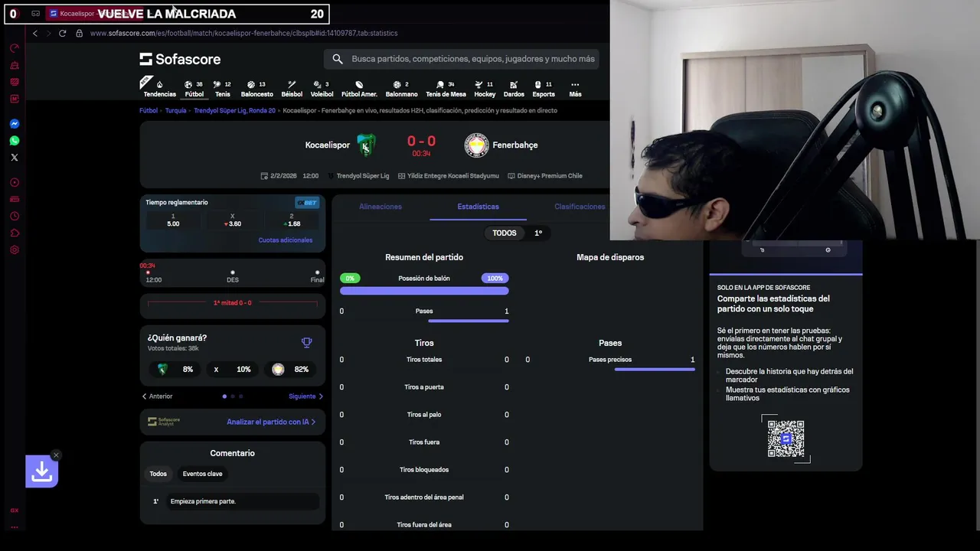Go back with browser back arrow
Screen dimensions: 980x551
tap(34, 33)
